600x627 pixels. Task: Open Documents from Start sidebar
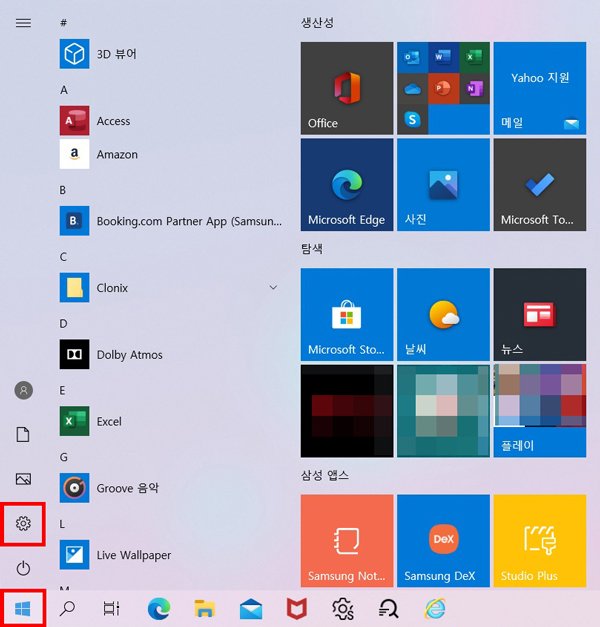coord(23,434)
